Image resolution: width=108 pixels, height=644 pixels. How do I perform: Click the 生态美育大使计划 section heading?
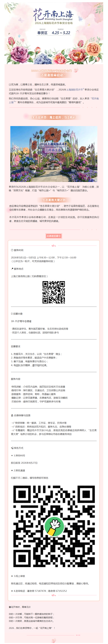tap(54, 200)
